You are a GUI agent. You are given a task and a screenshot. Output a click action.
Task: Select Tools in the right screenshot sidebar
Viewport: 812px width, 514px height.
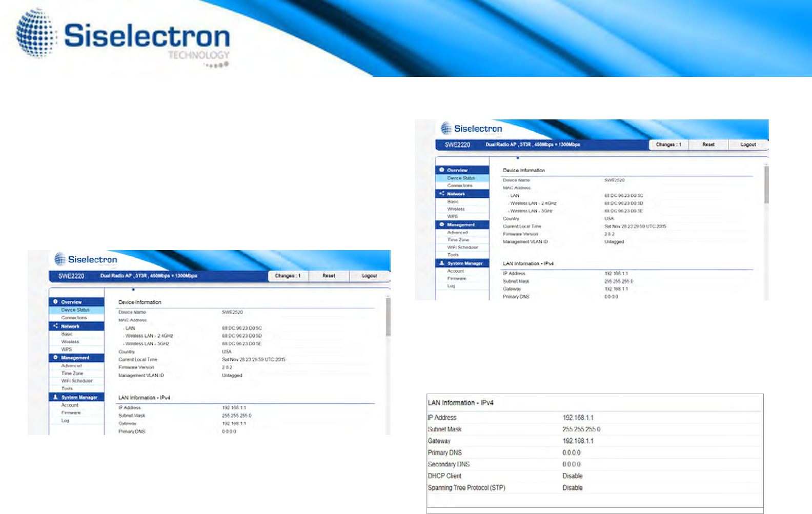point(462,255)
